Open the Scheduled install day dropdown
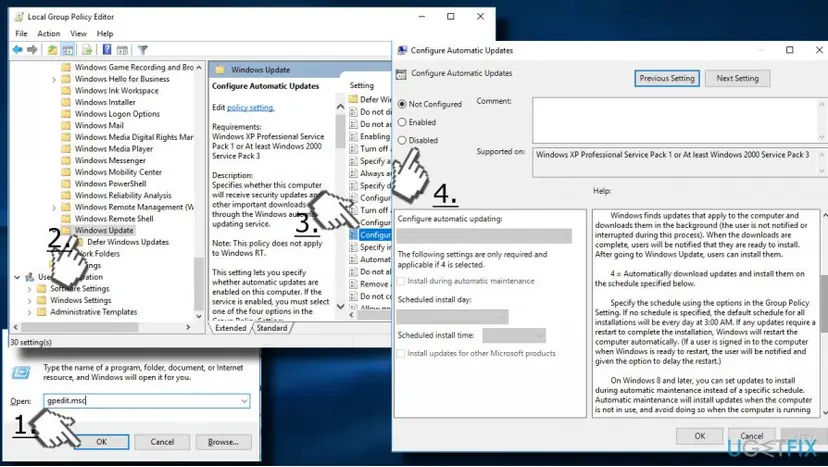Viewport: 828px width, 467px height. [453, 316]
